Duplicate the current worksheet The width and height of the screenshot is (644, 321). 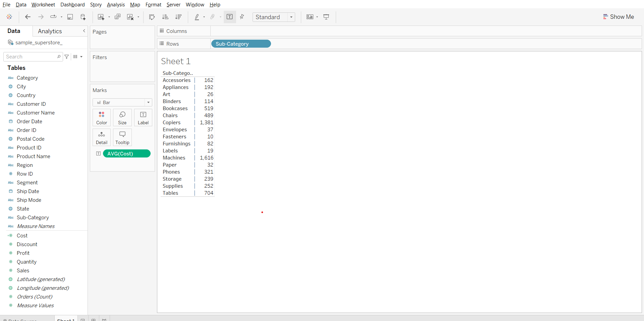pos(117,17)
